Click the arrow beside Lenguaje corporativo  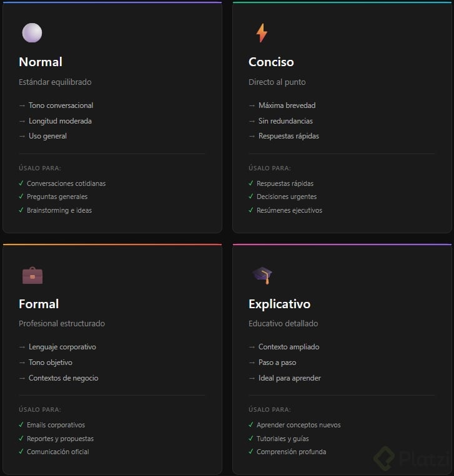point(22,347)
